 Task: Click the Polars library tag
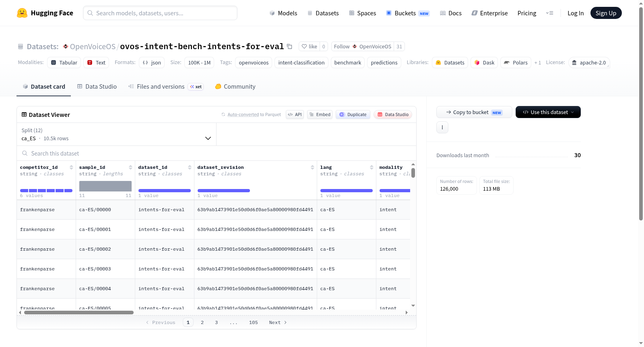coord(516,62)
